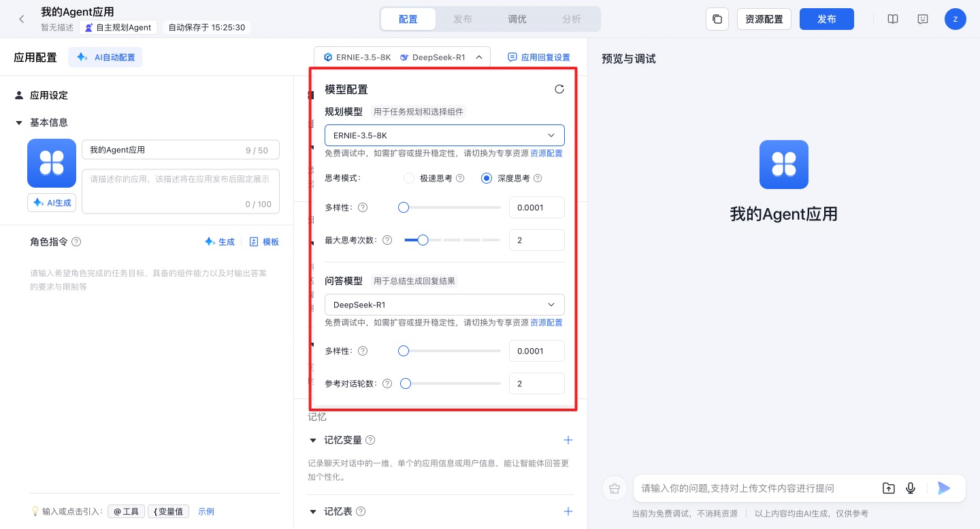Clear chat with the broom icon
The image size is (980, 529).
pyautogui.click(x=615, y=488)
